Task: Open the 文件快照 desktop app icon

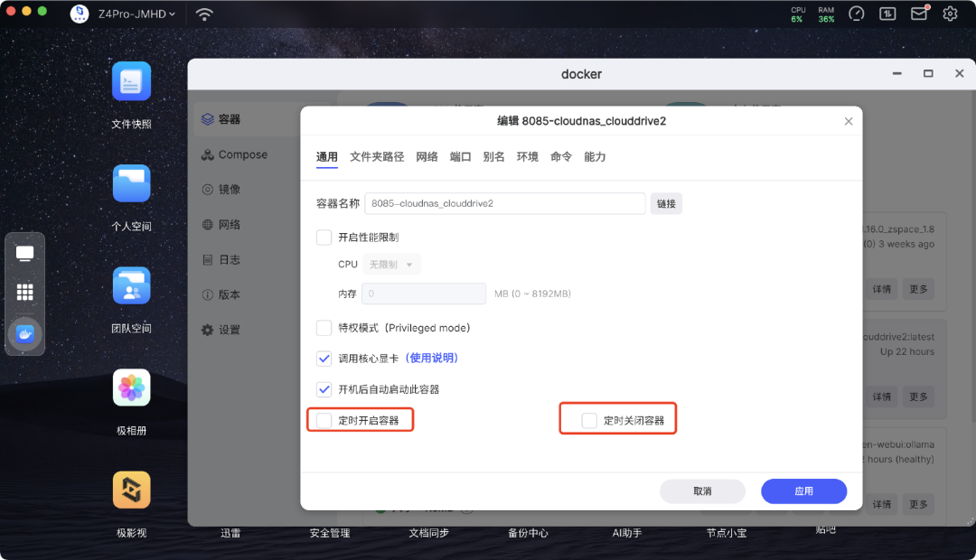Action: (131, 81)
